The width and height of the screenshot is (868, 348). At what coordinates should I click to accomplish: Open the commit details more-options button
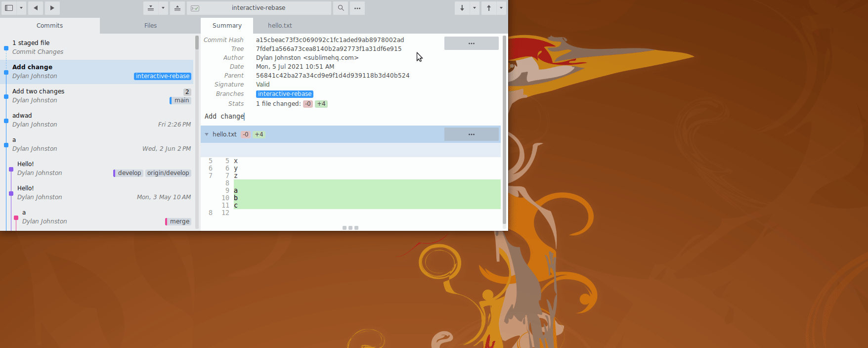[x=471, y=43]
